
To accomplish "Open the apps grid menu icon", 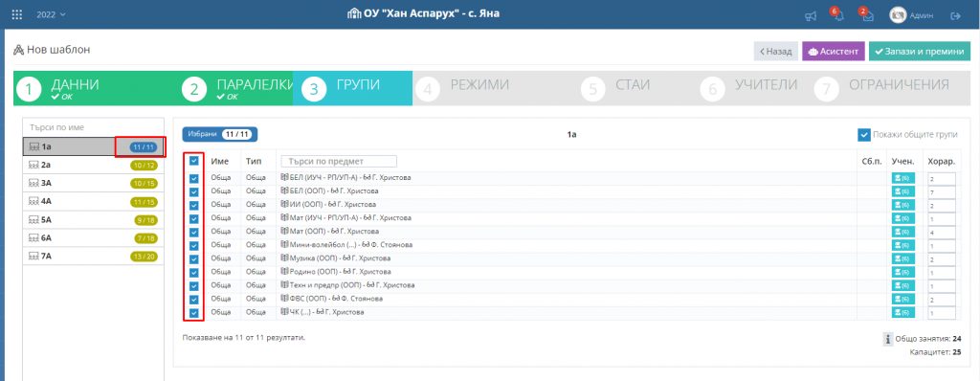I will tap(17, 14).
